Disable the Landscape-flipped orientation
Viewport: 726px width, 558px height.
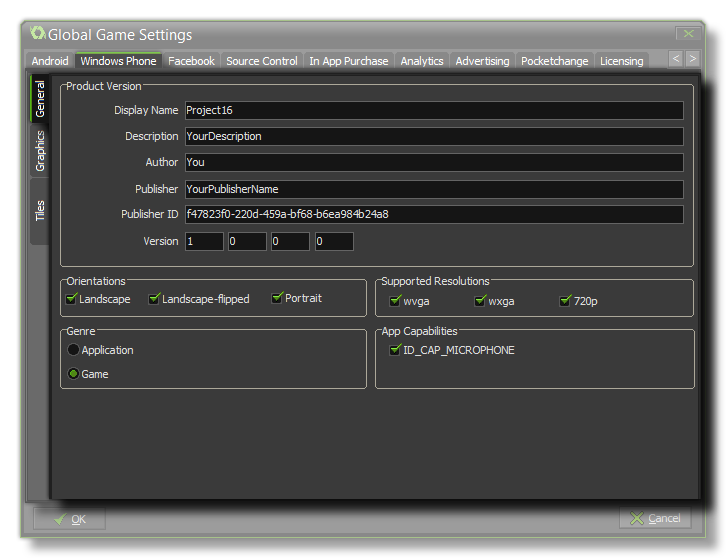(154, 299)
